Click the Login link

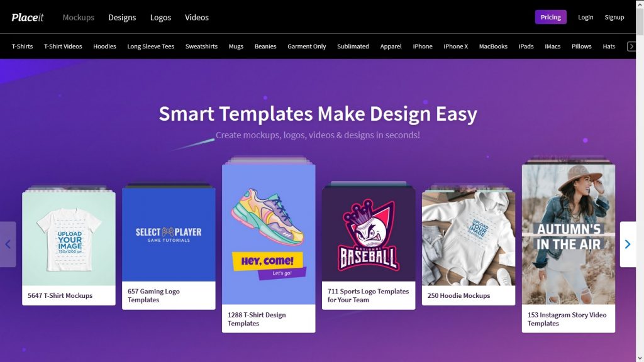[586, 17]
